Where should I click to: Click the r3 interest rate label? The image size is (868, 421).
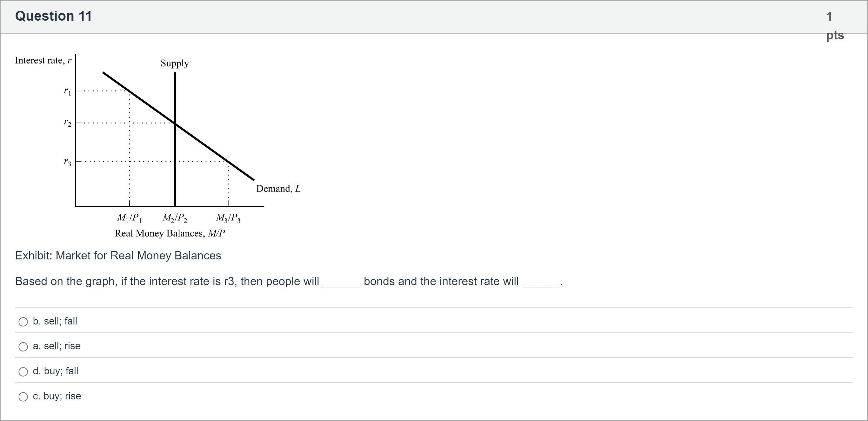tap(67, 162)
